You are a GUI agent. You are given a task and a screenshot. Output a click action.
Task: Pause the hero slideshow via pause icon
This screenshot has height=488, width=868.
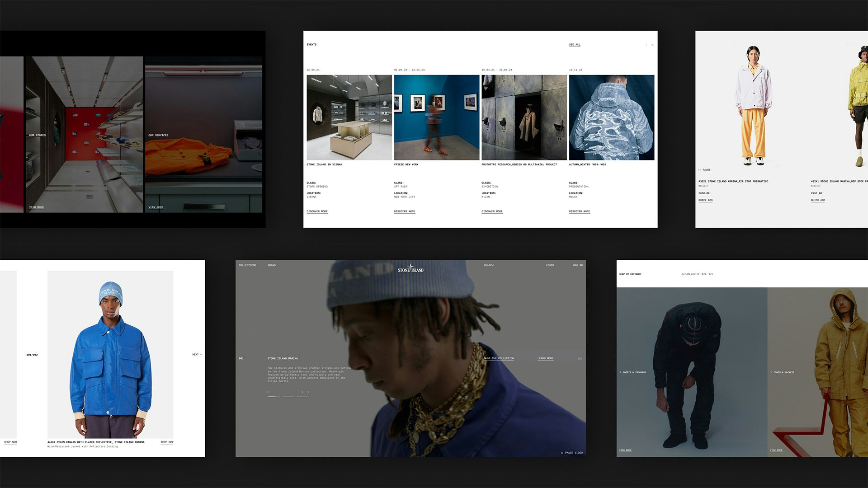(269, 392)
